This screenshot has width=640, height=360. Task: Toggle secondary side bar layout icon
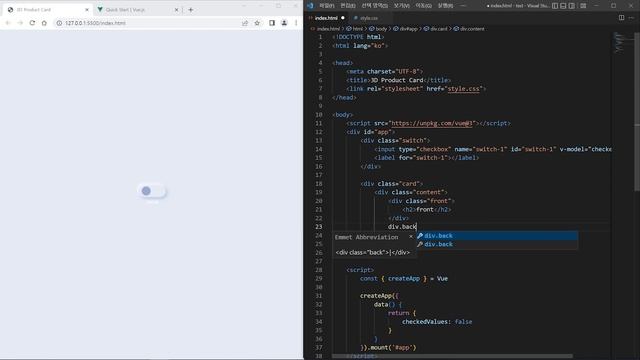coord(572,6)
